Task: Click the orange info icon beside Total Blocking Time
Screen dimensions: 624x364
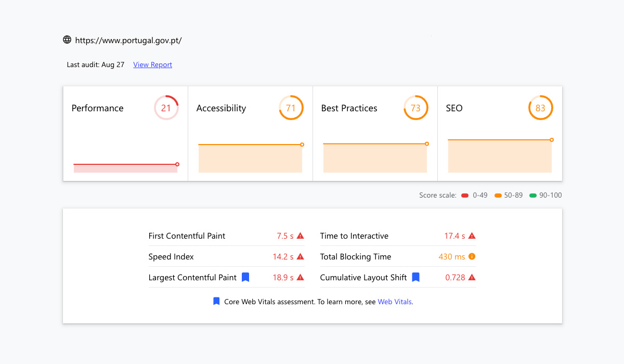Action: click(x=472, y=257)
